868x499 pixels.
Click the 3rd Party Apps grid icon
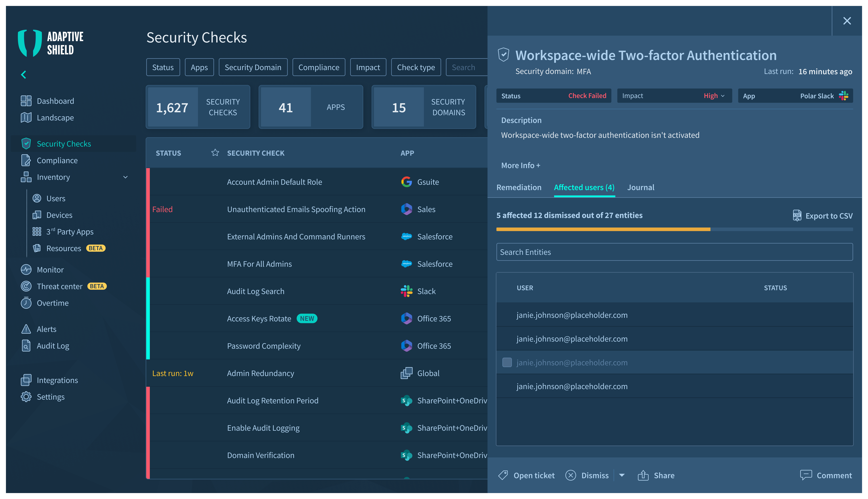(37, 232)
